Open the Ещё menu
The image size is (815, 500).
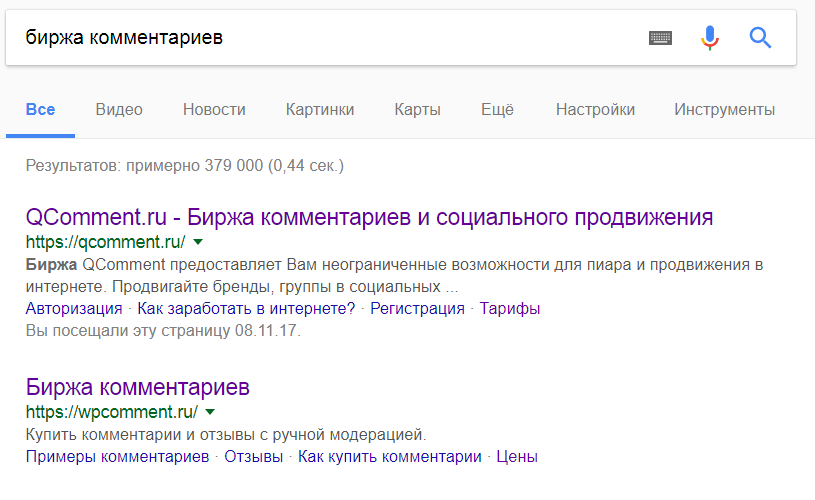click(497, 110)
